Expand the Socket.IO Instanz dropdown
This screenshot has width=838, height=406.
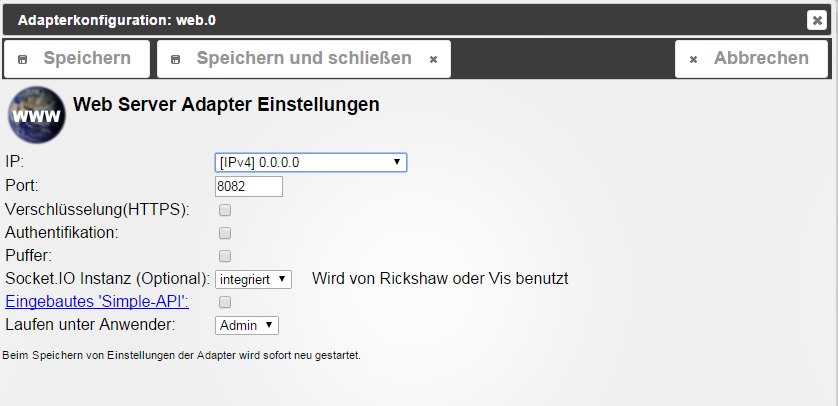coord(253,279)
